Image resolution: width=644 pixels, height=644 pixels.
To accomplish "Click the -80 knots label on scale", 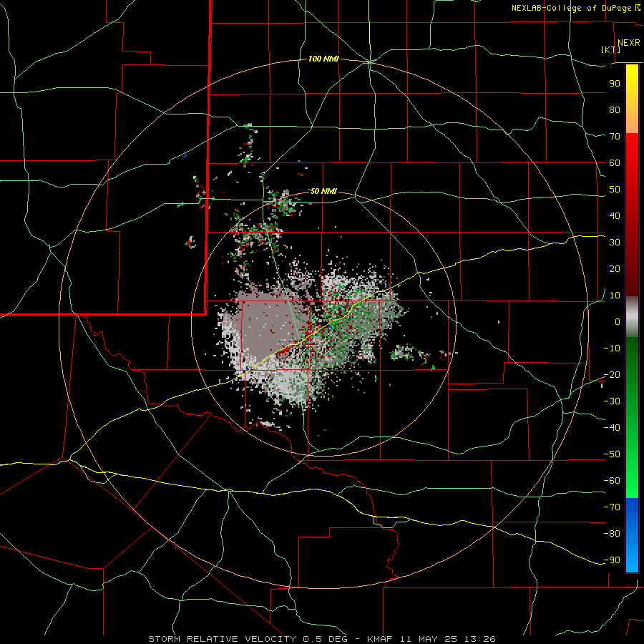I will coord(612,534).
